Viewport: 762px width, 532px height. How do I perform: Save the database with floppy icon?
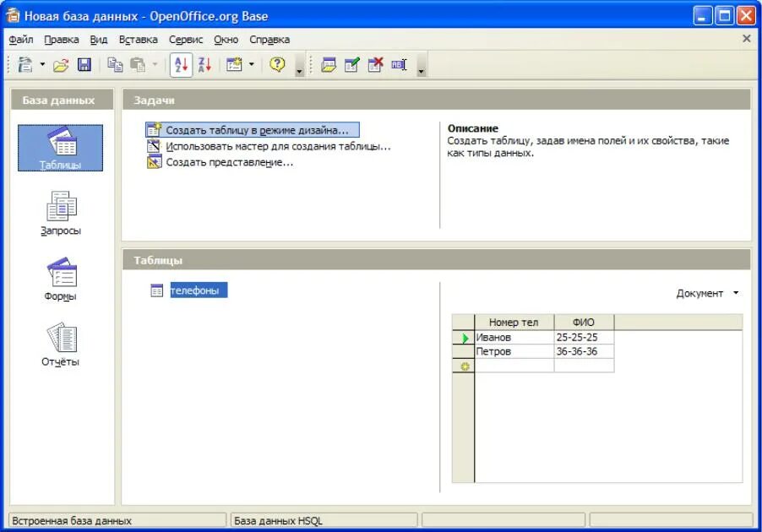[84, 65]
